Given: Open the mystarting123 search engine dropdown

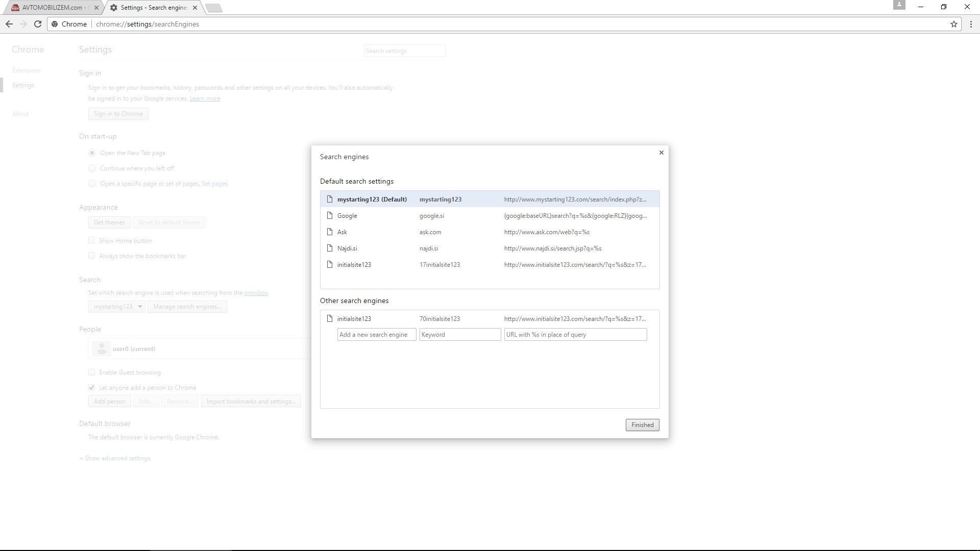Looking at the screenshot, I should click(x=117, y=307).
